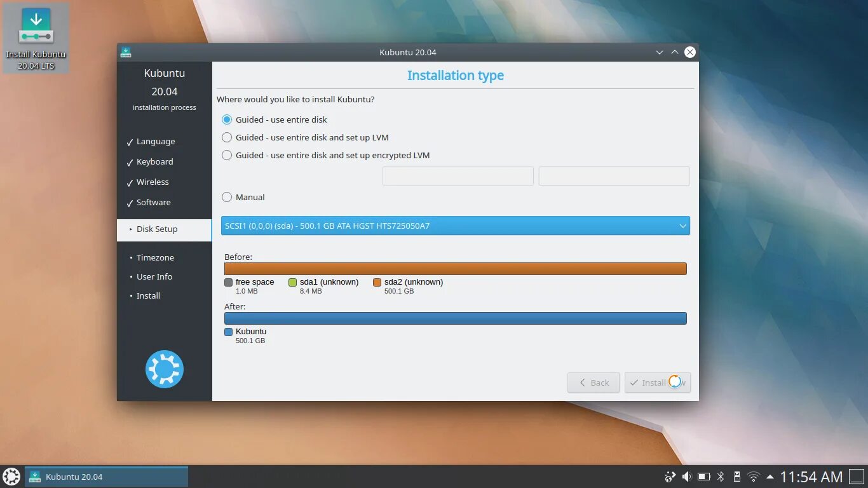Click the 'sda2 (unknown)' legend label

tap(414, 282)
